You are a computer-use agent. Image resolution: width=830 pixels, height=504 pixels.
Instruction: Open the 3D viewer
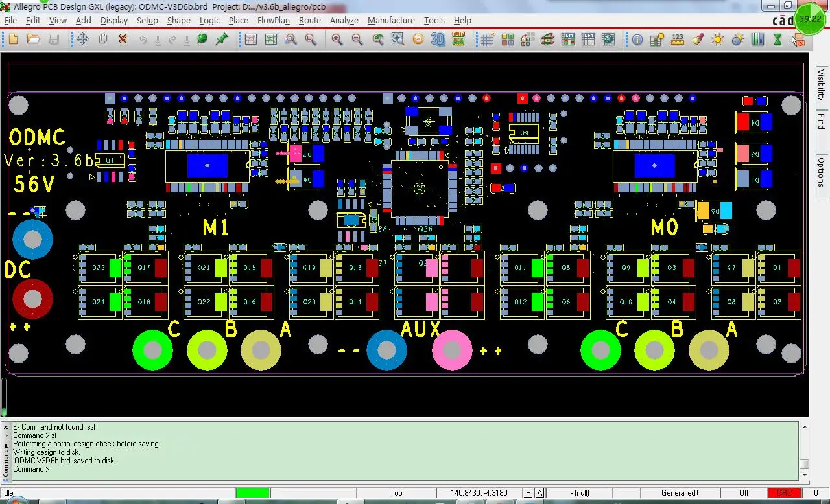pyautogui.click(x=438, y=40)
